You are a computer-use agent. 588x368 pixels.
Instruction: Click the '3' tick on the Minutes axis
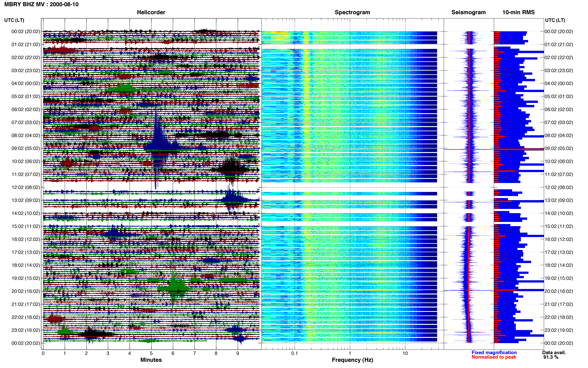108,353
